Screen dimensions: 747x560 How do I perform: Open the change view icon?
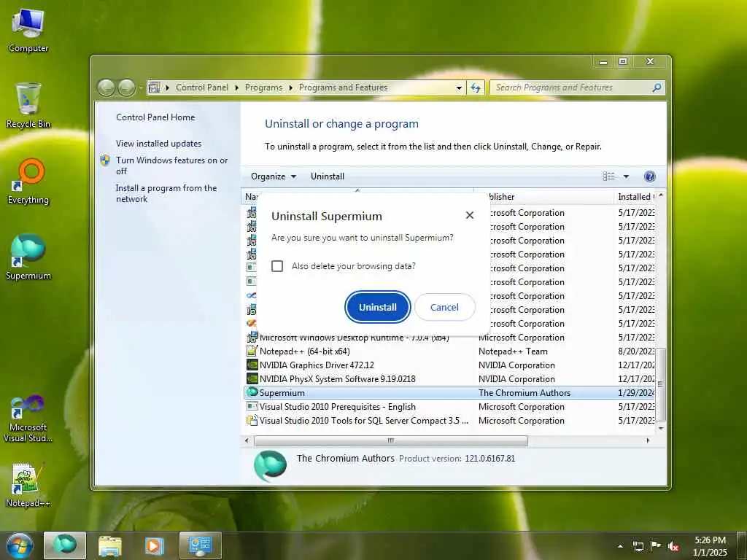[x=608, y=176]
